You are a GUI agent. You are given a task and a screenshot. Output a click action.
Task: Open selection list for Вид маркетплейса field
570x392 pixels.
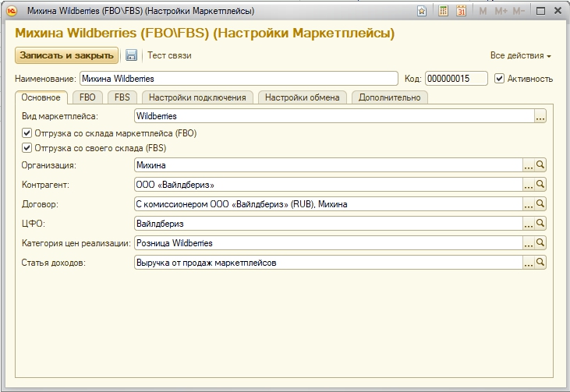coord(540,116)
